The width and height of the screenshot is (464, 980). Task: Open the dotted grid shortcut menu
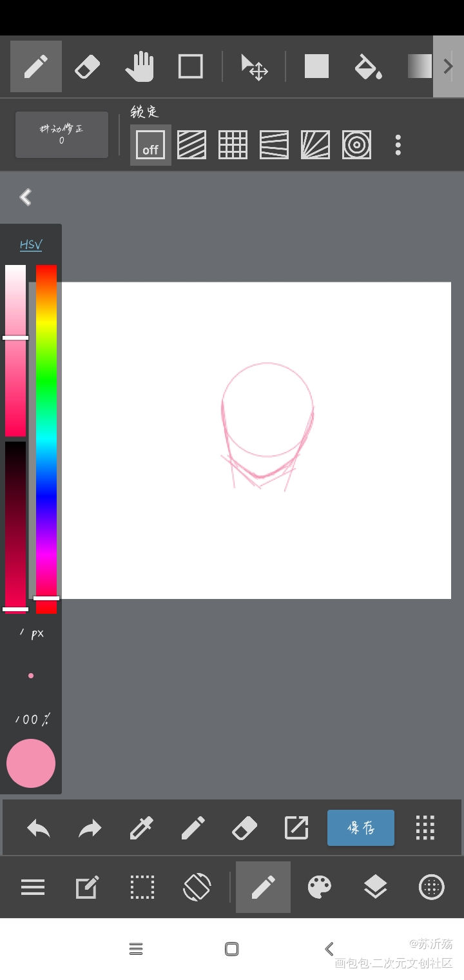[x=425, y=828]
